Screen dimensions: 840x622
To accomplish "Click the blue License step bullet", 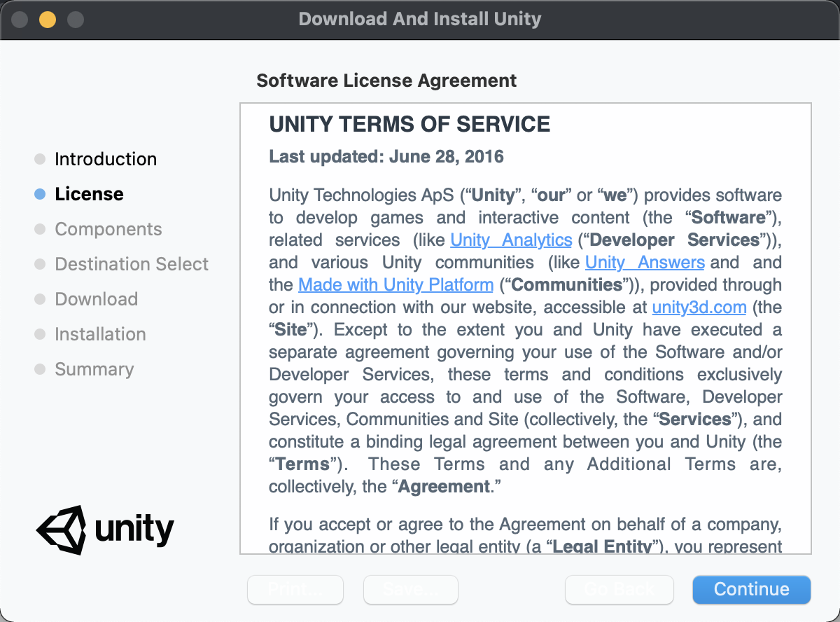I will pos(40,194).
